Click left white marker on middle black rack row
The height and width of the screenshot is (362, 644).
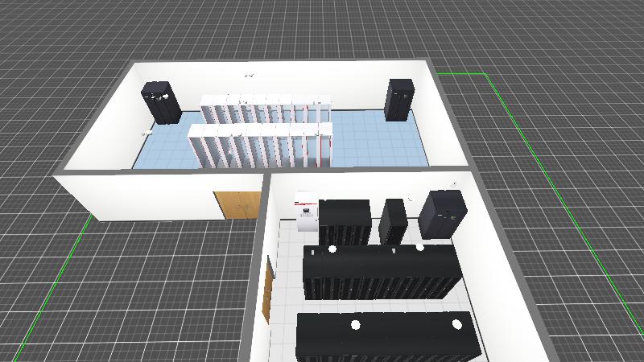332,249
